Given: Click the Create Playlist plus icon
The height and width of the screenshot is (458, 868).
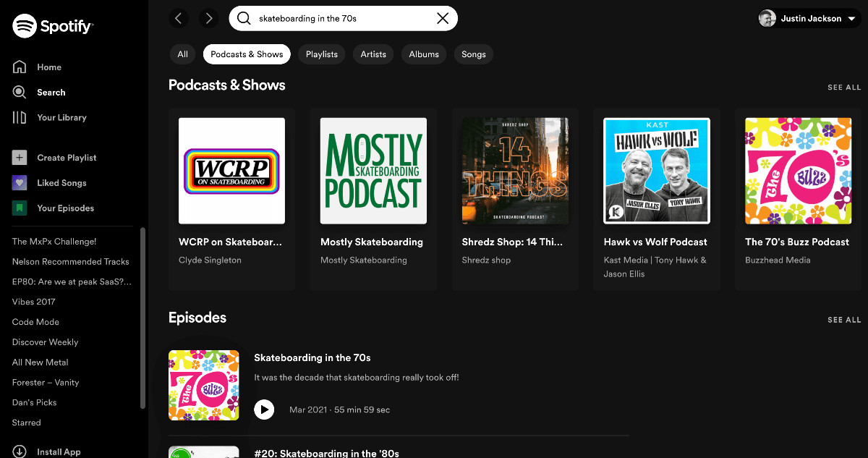Looking at the screenshot, I should (x=20, y=158).
